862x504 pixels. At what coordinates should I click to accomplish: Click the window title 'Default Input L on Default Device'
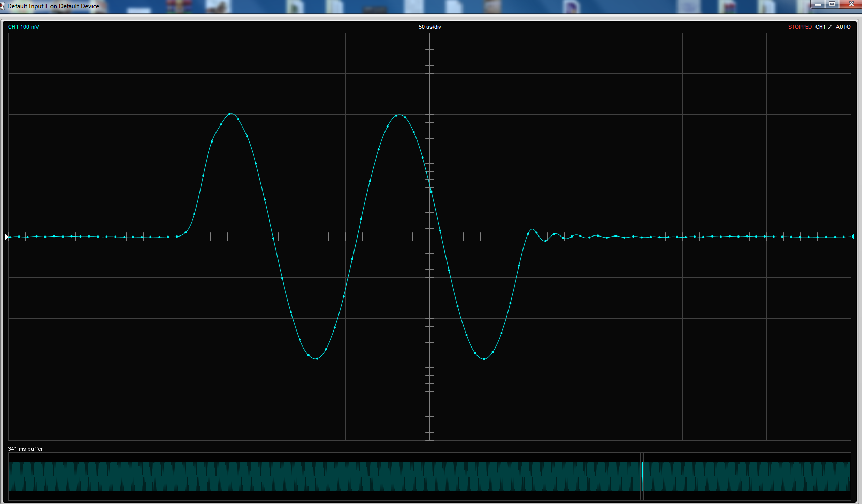tap(53, 6)
